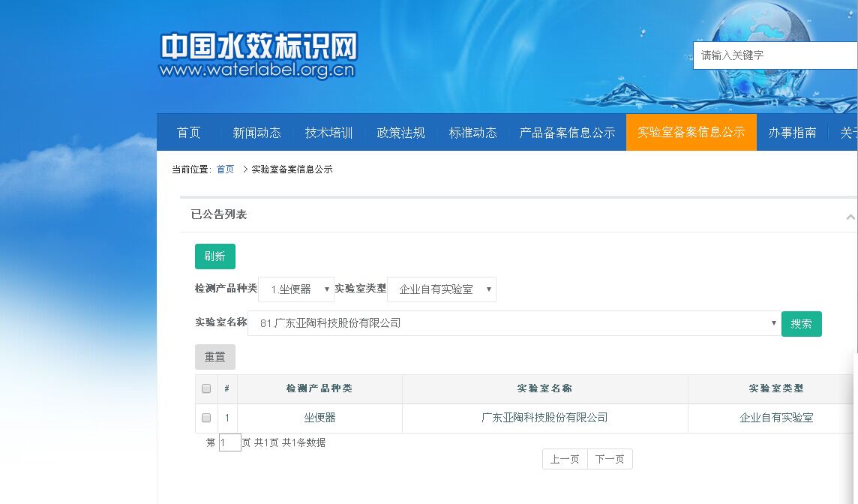The image size is (858, 504).
Task: Tick the checkbox for row 1 坐便器
Action: point(206,418)
